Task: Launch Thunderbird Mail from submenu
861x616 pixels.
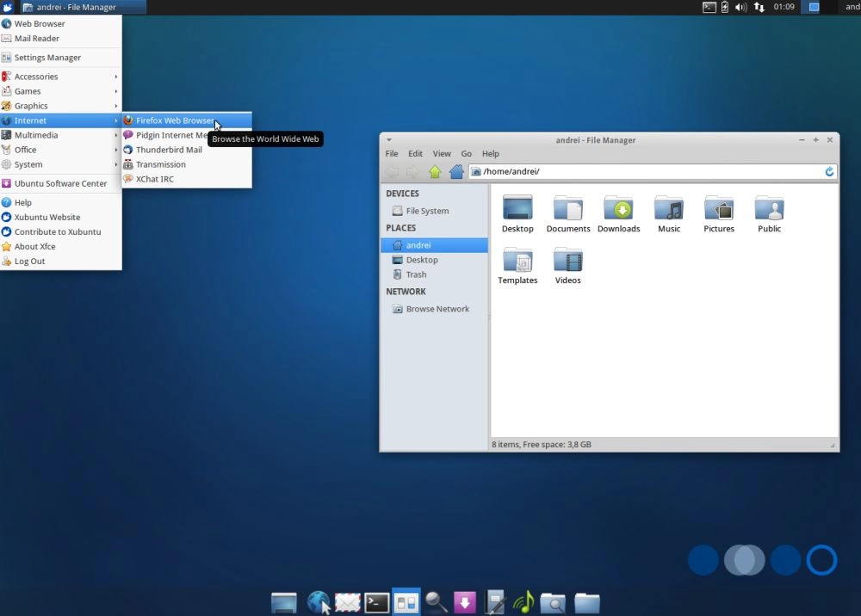Action: (187, 150)
